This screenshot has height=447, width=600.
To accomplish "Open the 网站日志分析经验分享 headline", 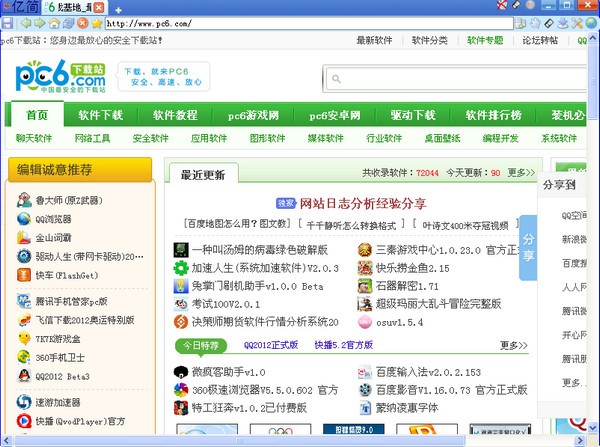I will click(363, 203).
